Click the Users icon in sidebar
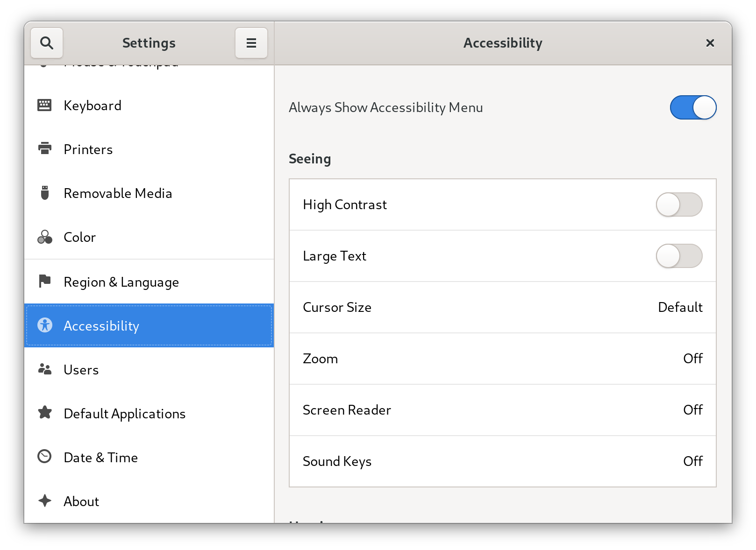This screenshot has width=756, height=550. [x=44, y=369]
